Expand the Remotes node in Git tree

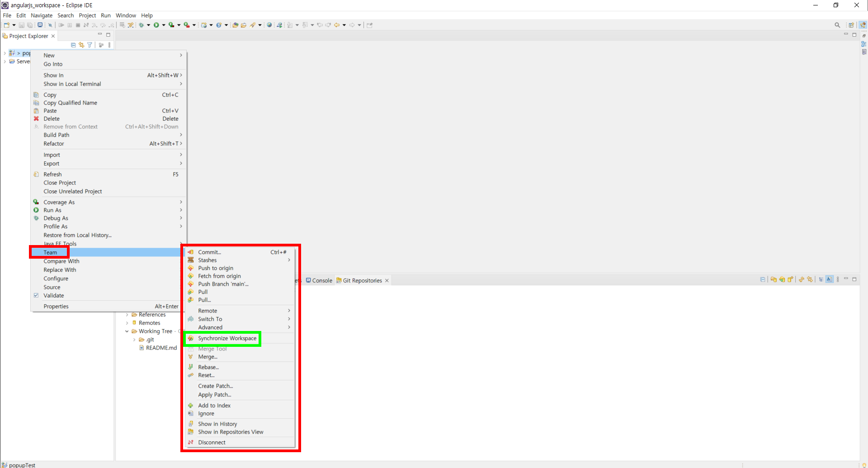pyautogui.click(x=127, y=323)
